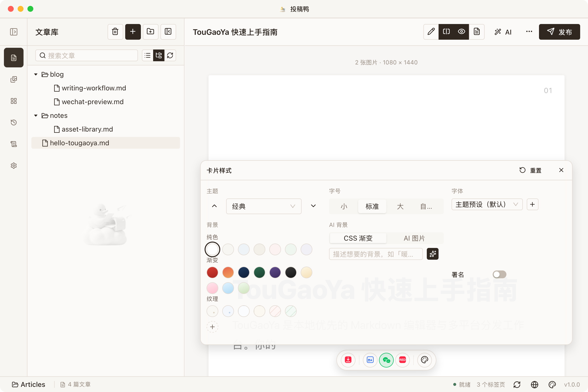
Task: Select hello-tougaoya.md file
Action: [x=106, y=143]
